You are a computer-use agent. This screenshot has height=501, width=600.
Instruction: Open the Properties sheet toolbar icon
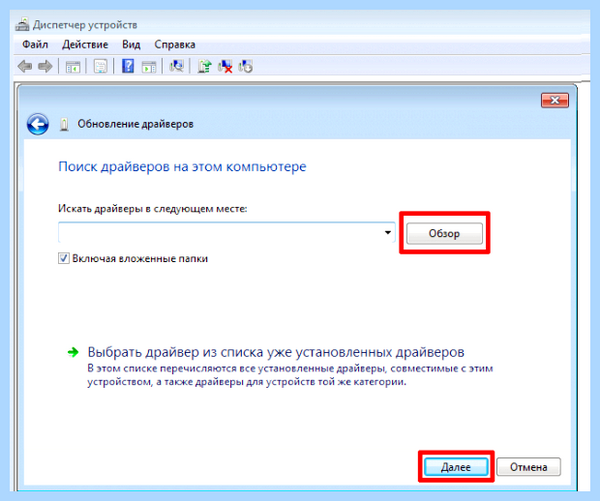coord(101,67)
